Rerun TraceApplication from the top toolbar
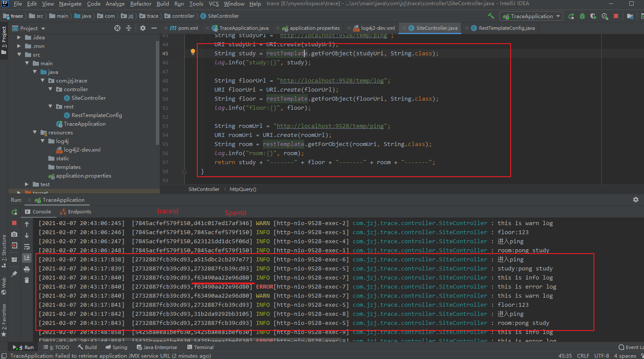Image resolution: width=644 pixels, height=359 pixels. point(571,16)
